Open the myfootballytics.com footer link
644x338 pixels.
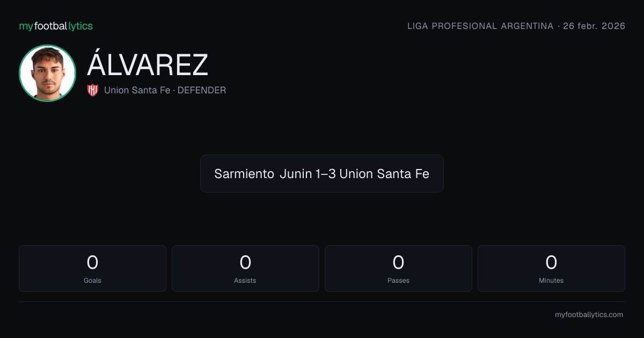pos(589,315)
